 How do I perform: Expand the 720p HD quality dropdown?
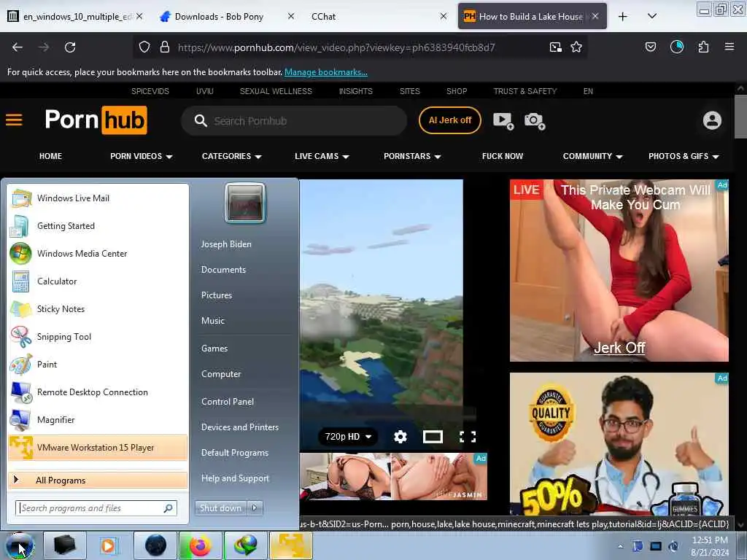coord(348,437)
